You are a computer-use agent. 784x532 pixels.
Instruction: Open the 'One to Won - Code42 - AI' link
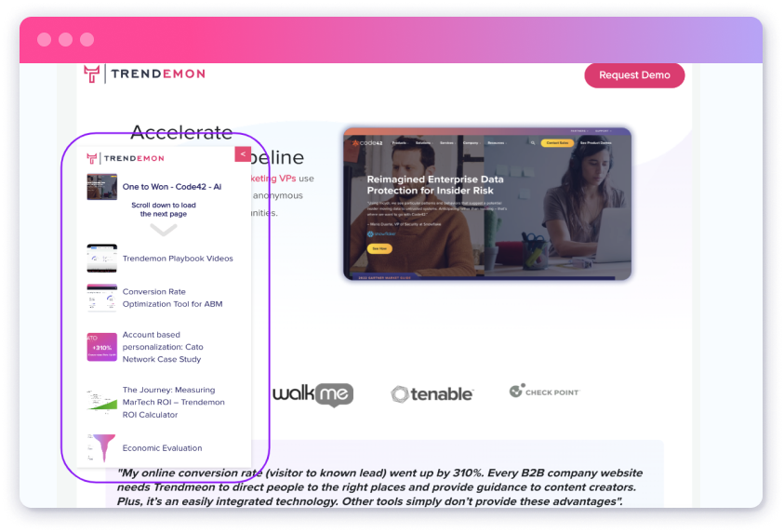point(172,187)
